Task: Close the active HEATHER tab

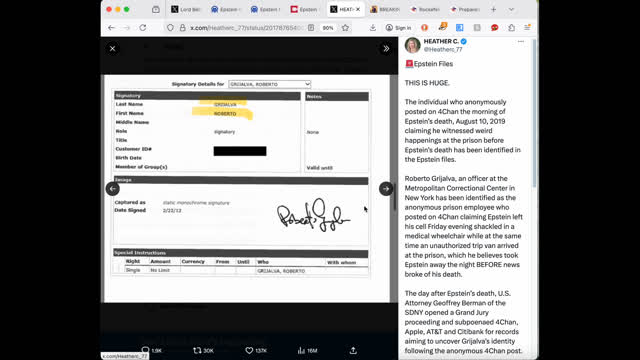Action: click(x=358, y=9)
